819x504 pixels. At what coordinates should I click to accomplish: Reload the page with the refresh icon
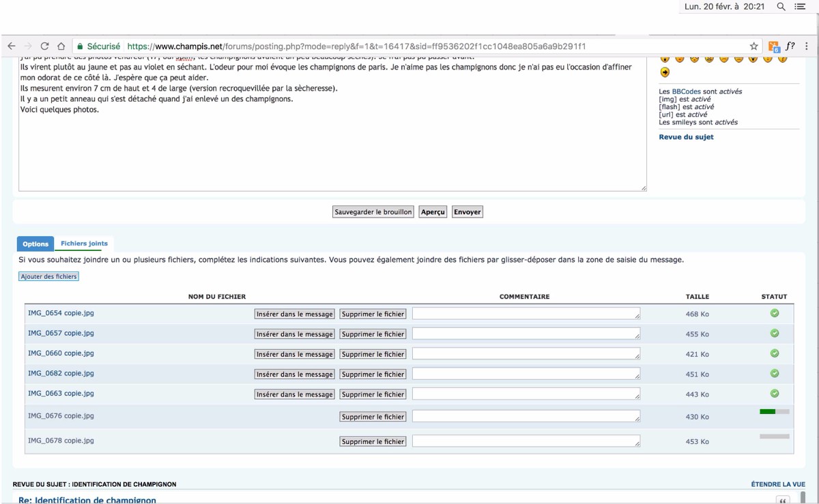(44, 46)
